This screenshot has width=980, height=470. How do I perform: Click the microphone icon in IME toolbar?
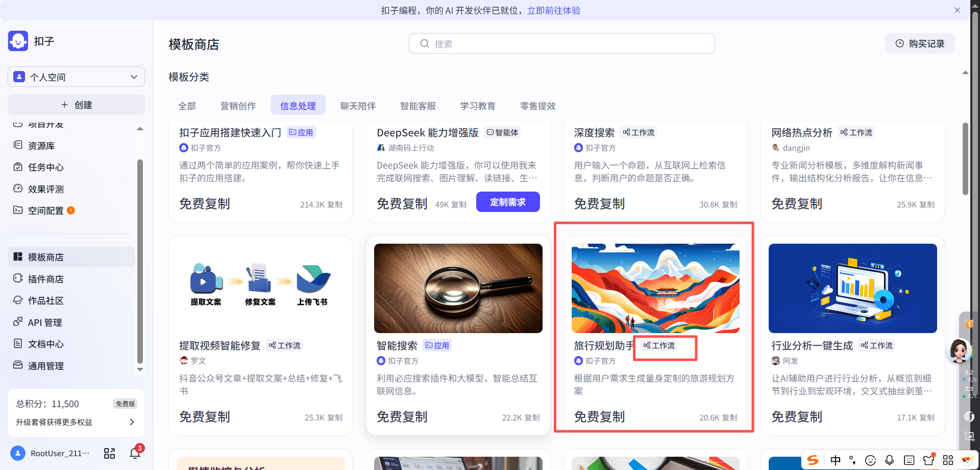(x=889, y=460)
